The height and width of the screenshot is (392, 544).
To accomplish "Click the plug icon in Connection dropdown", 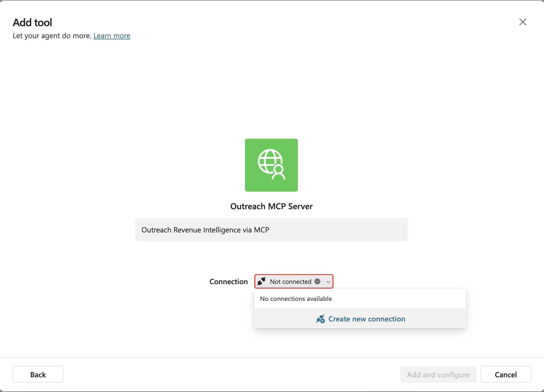I will [x=261, y=282].
